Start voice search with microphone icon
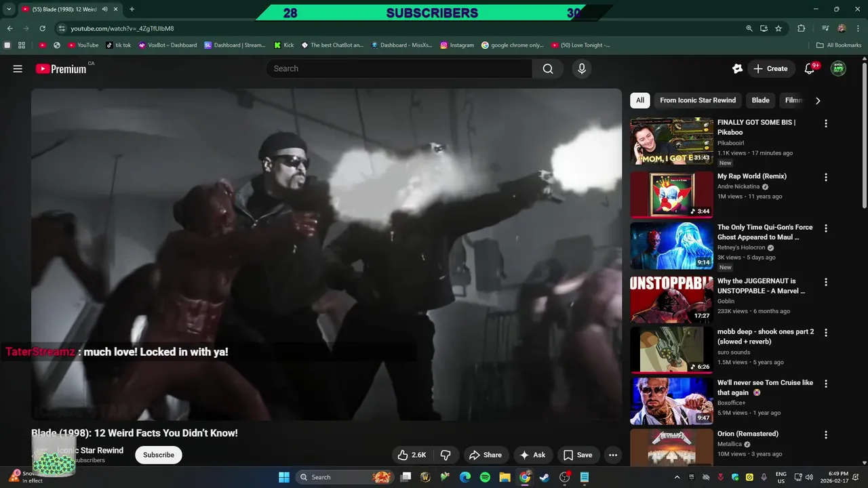 click(581, 68)
